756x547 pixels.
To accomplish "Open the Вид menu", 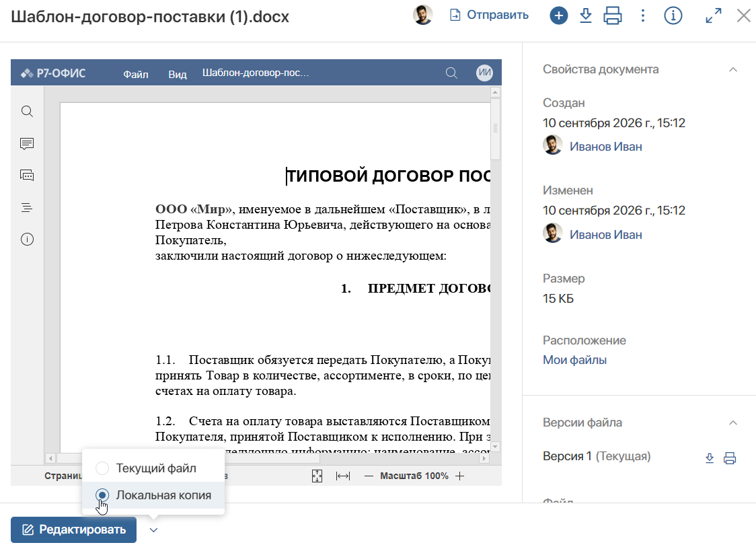I will (178, 74).
